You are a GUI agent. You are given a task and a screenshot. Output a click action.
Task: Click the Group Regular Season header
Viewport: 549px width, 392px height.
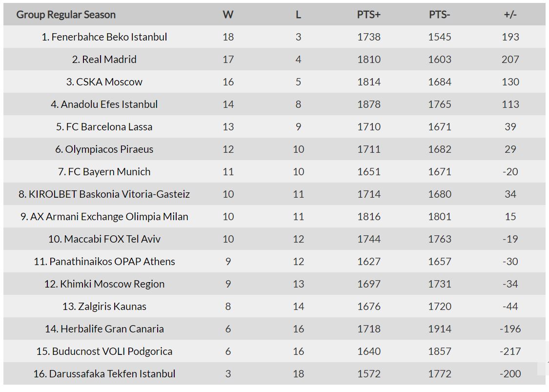click(66, 15)
